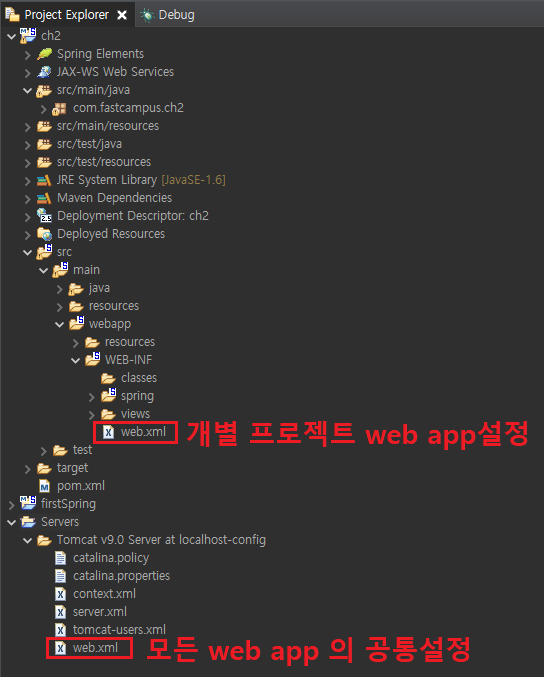The image size is (544, 678).
Task: Click the Spring Elements leaf icon
Action: 45,54
